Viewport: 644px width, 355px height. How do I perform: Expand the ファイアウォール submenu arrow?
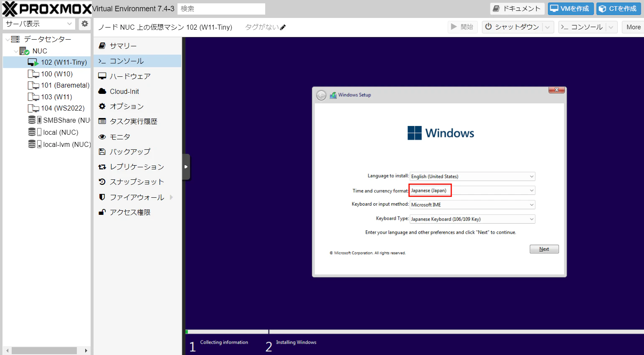171,197
